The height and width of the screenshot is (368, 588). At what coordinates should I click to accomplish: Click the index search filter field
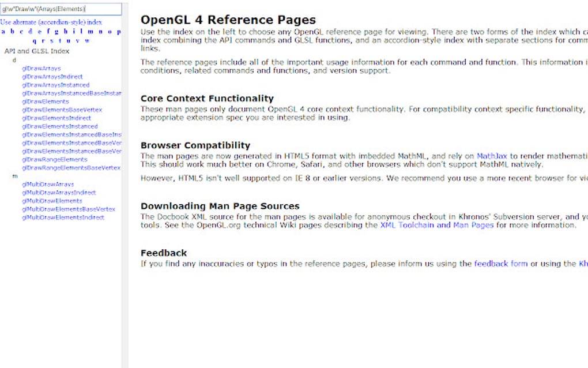pyautogui.click(x=61, y=9)
